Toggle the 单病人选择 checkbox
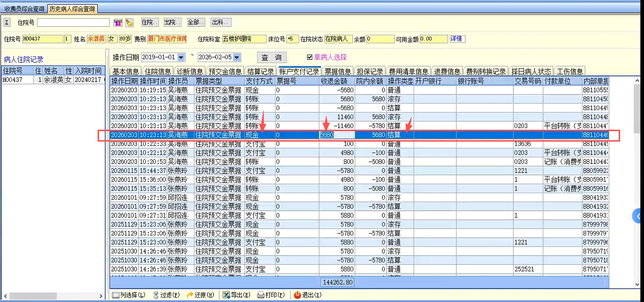 (x=310, y=57)
